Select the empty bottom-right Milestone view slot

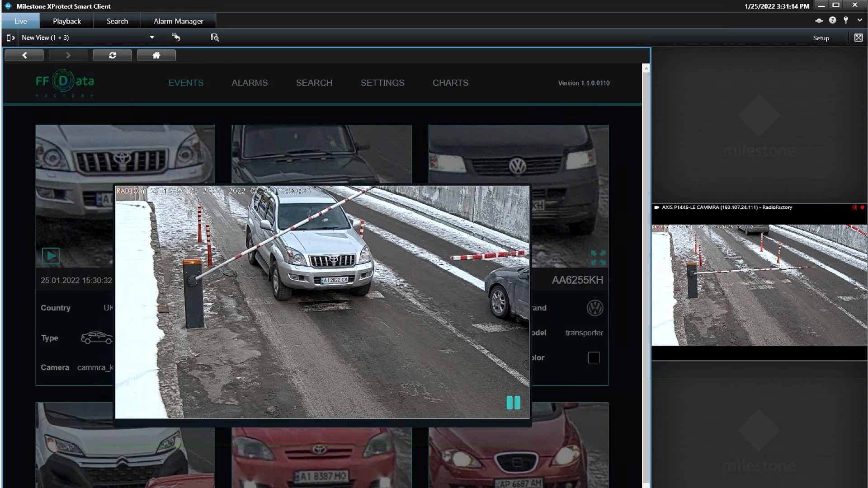759,425
